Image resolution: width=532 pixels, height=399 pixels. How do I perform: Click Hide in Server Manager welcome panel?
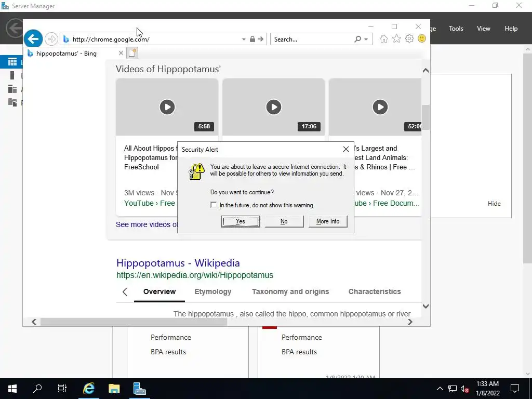494,204
